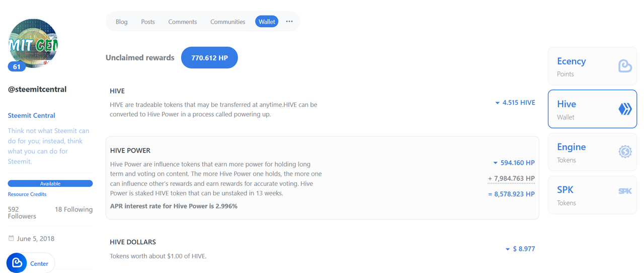Click the Available resource credits bar
Viewport: 644px width, 273px height.
(50, 184)
